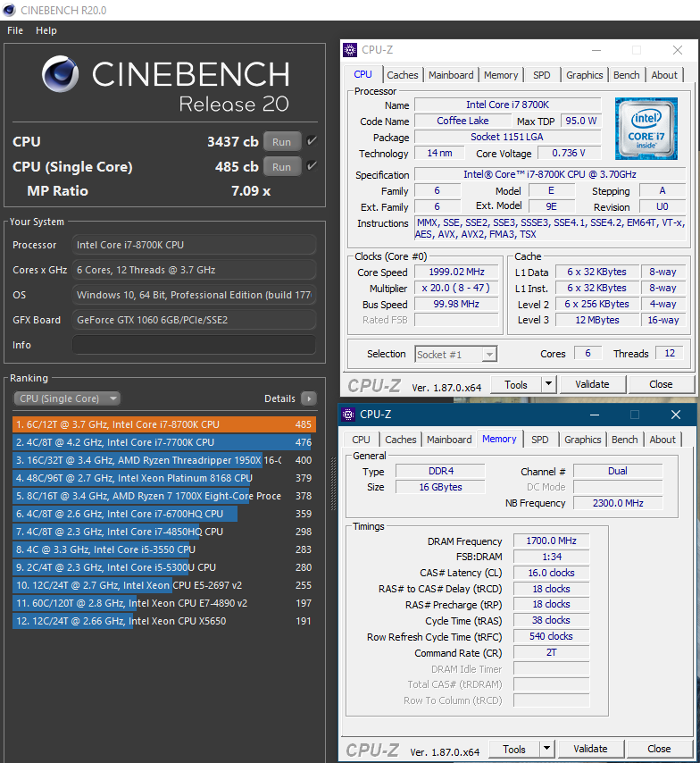
Task: Click the GFX Board field GeForce GTX 1060
Action: pyautogui.click(x=194, y=320)
